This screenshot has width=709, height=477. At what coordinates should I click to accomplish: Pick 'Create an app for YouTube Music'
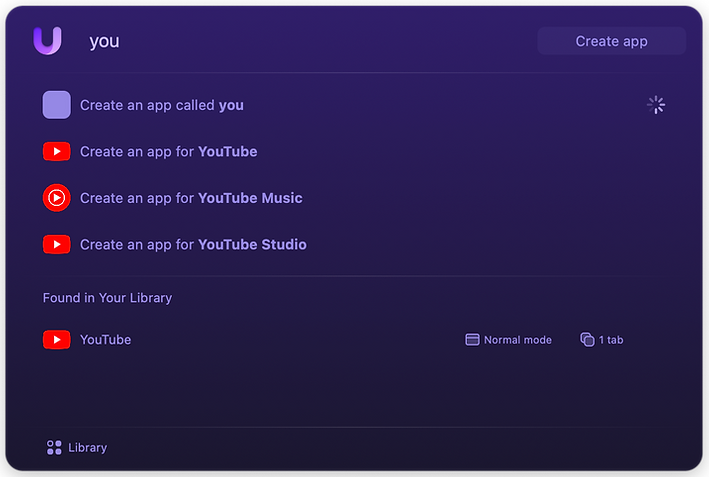pos(354,198)
